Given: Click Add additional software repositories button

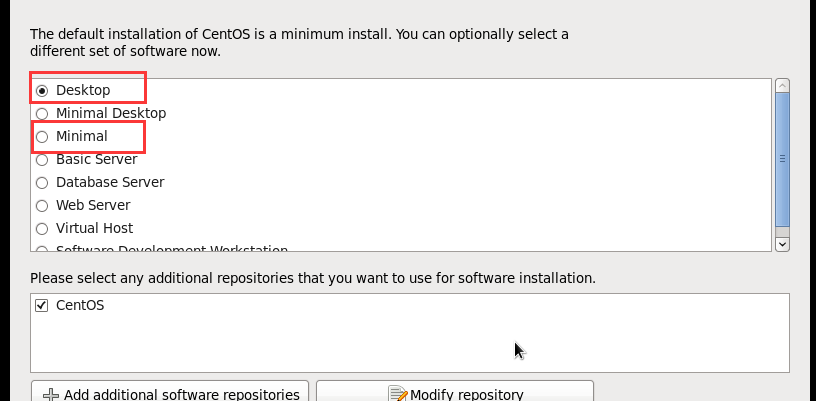Looking at the screenshot, I should coord(170,393).
